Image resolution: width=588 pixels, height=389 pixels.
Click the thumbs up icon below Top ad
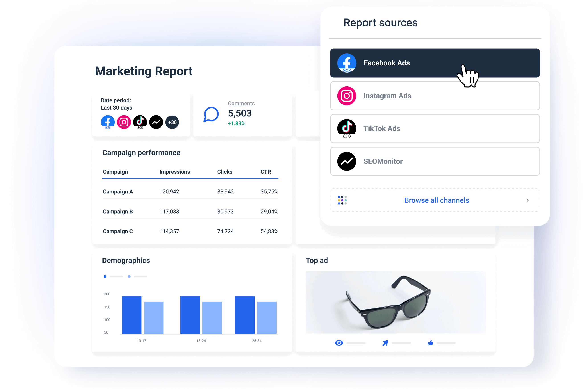[x=430, y=343]
